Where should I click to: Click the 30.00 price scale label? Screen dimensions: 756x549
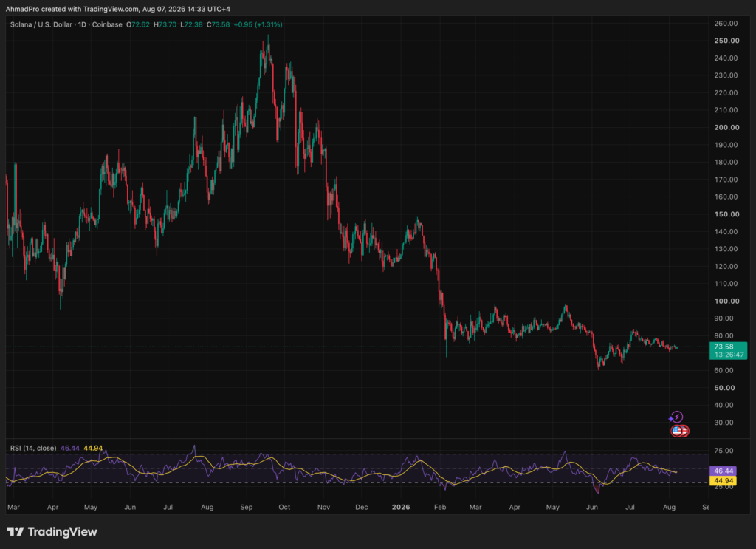click(724, 423)
